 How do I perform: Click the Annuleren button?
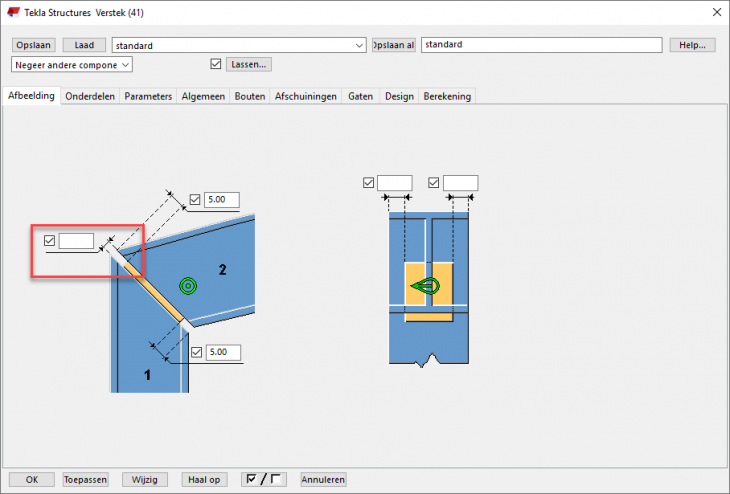tap(323, 479)
